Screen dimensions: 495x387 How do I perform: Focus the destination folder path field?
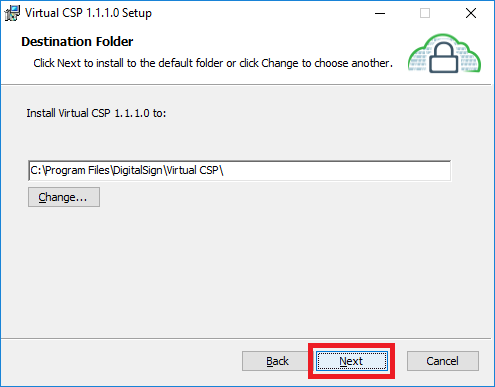[x=239, y=171]
